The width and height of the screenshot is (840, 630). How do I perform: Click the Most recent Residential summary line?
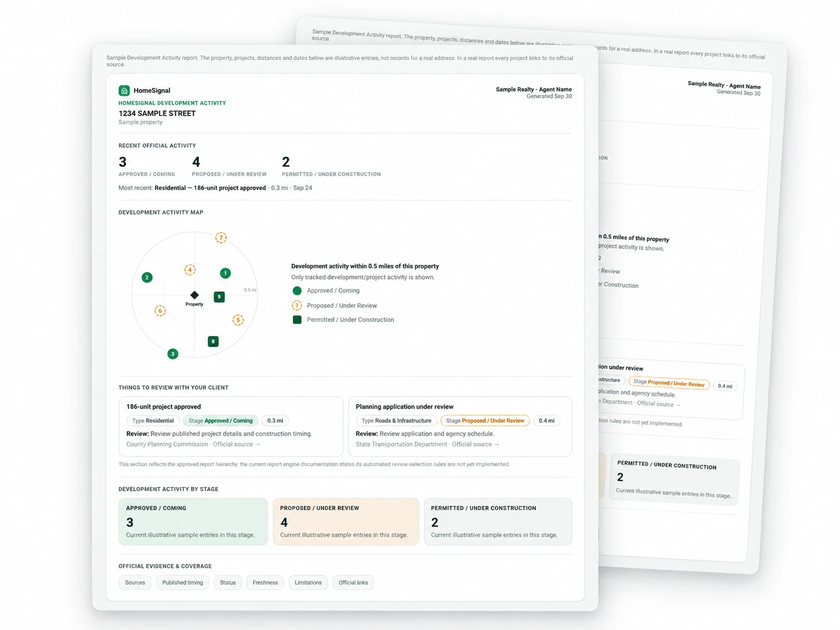[215, 188]
